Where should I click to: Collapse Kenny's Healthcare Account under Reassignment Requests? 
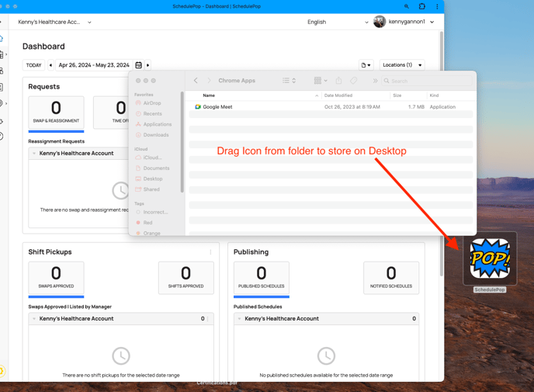point(34,153)
